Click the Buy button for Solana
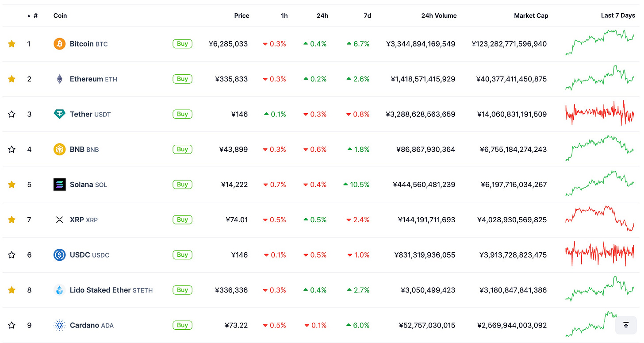The width and height of the screenshot is (644, 343). pyautogui.click(x=183, y=185)
